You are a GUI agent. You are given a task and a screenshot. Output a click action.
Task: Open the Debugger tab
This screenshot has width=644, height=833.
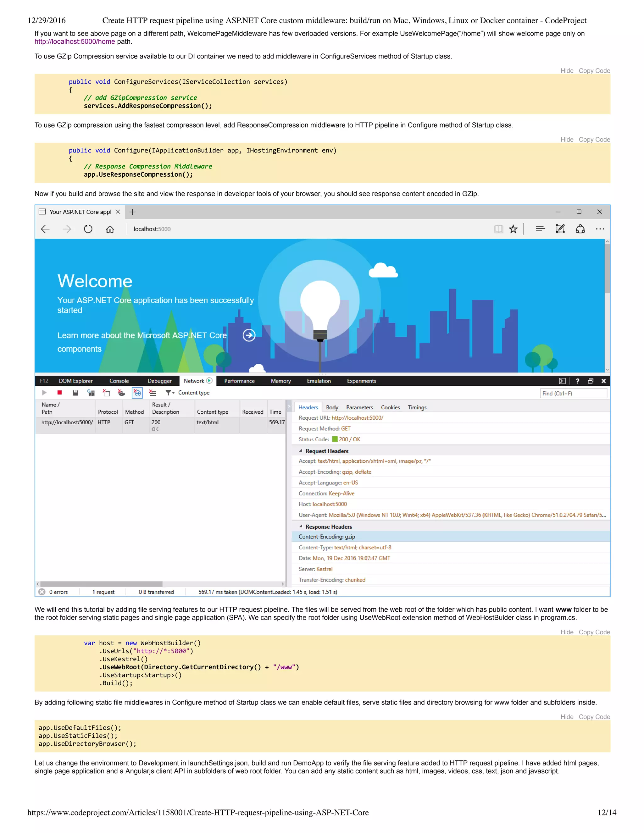click(159, 381)
